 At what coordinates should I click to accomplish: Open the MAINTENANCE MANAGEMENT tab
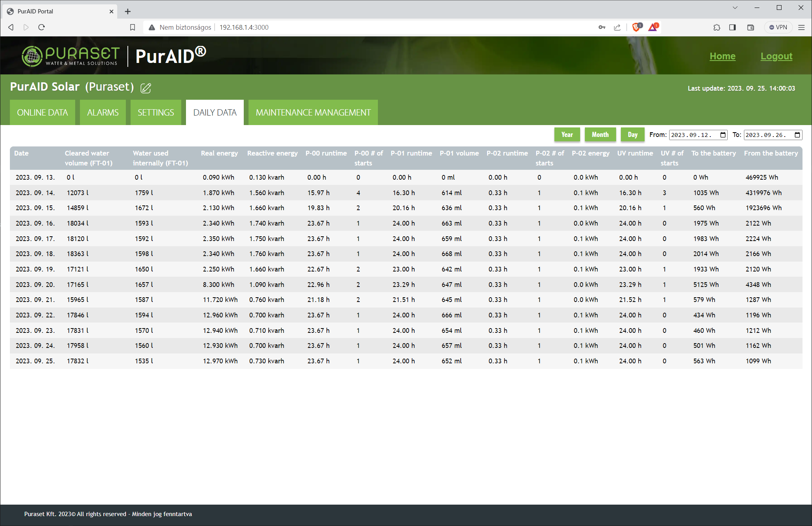[313, 112]
